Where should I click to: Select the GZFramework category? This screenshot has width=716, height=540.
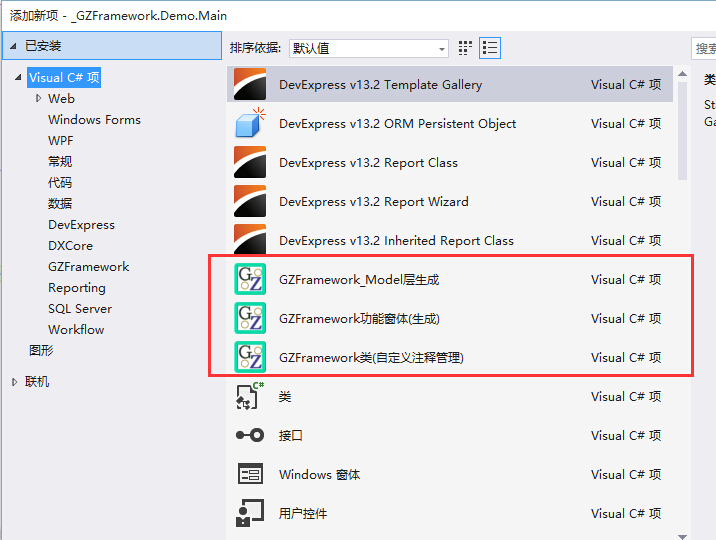pyautogui.click(x=89, y=267)
